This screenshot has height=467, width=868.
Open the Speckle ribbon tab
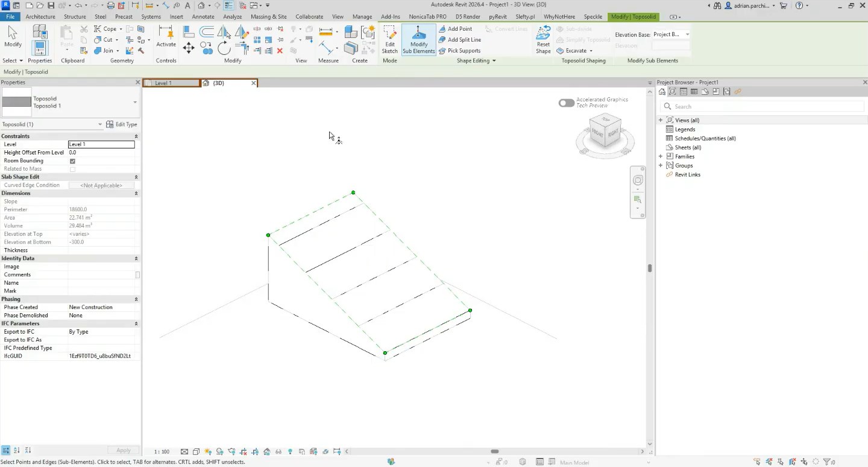coord(593,17)
